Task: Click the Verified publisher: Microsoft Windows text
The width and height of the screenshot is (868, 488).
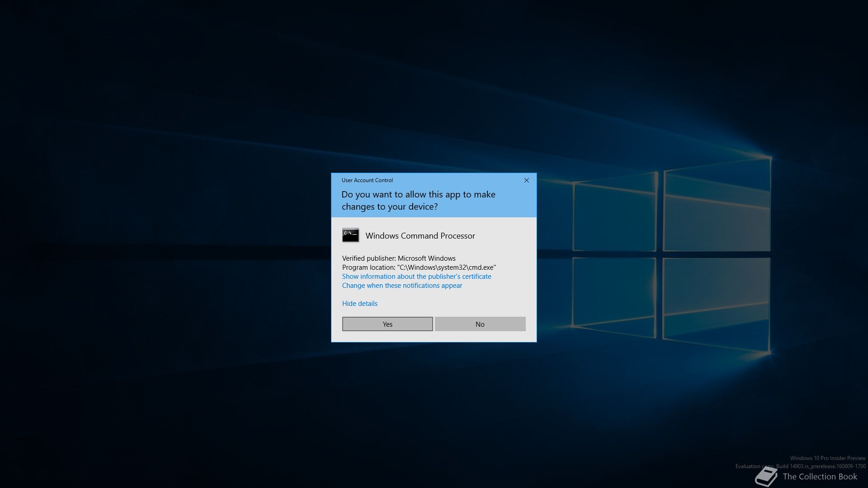Action: (x=399, y=258)
